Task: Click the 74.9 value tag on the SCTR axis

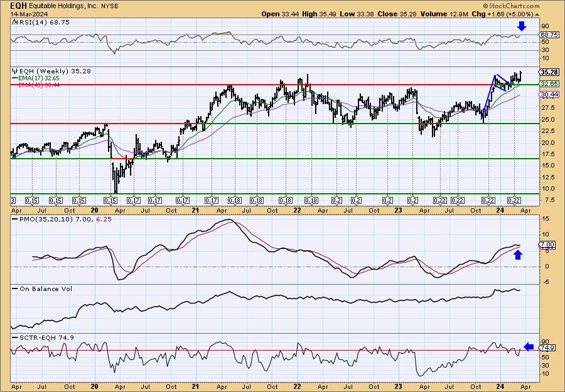Action: [x=547, y=347]
